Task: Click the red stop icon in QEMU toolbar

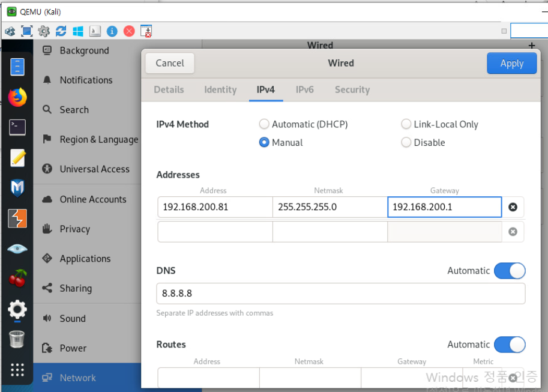Action: click(129, 31)
